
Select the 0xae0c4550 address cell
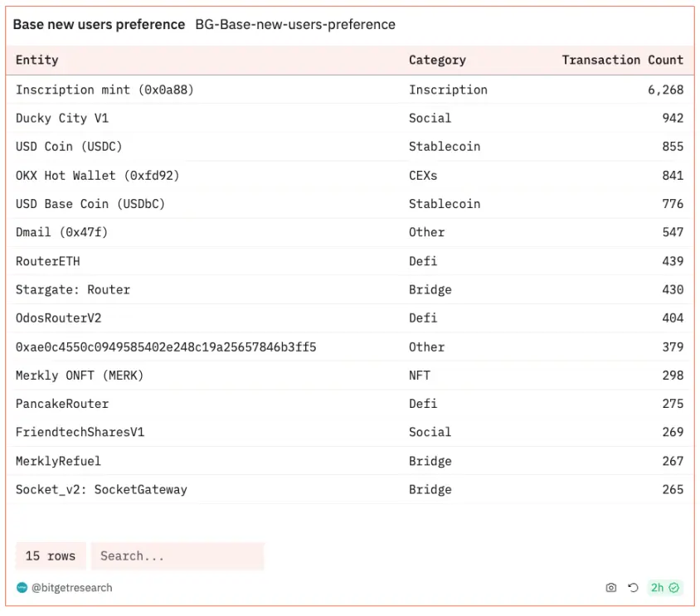point(166,347)
